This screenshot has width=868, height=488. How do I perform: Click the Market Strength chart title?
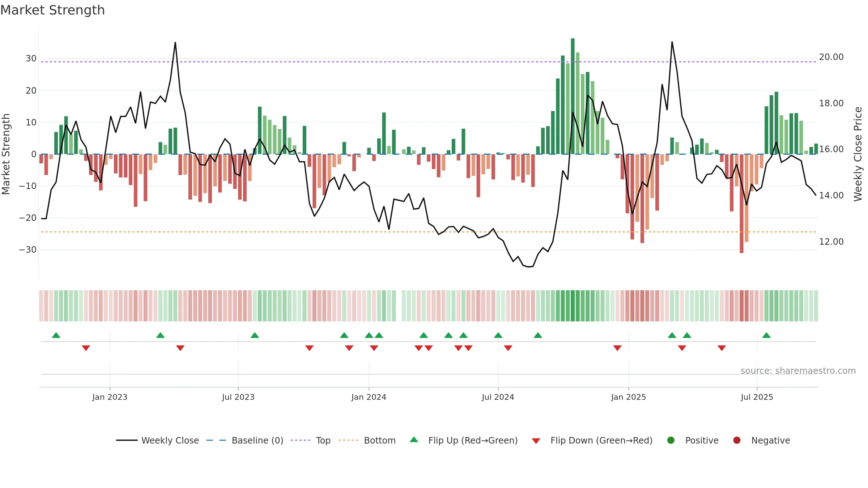tap(52, 10)
